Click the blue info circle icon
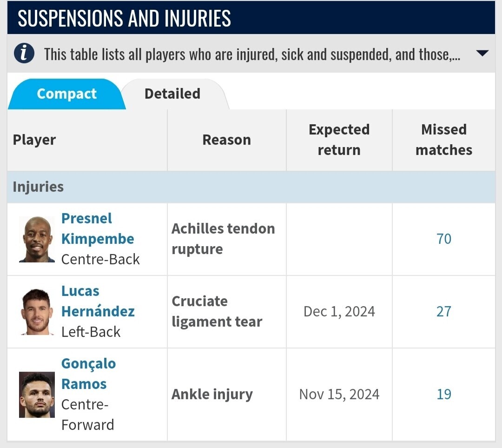Screen dimensions: 502x448 point(24,53)
